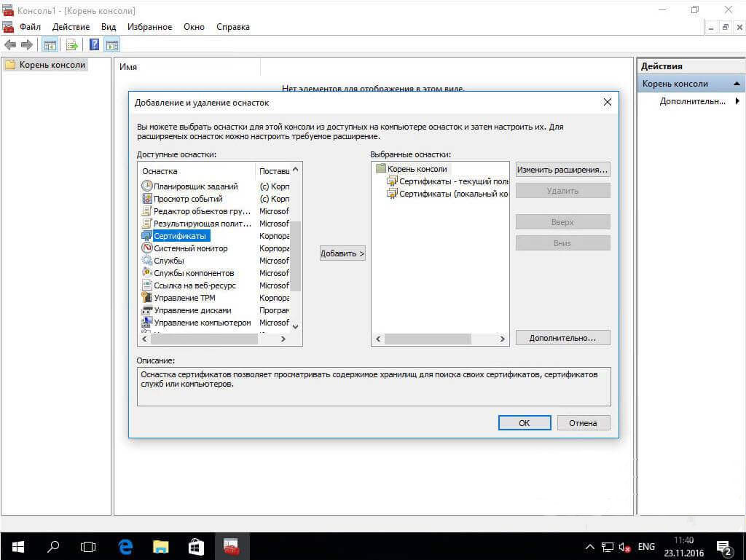Expand the Дополнительные действия arrow in the Actions pane
Image resolution: width=746 pixels, height=560 pixels.
click(737, 100)
